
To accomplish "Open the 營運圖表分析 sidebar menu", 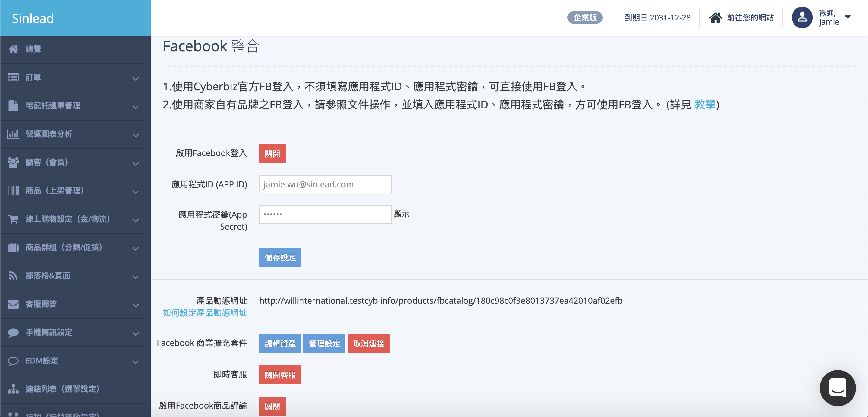I will tap(74, 134).
